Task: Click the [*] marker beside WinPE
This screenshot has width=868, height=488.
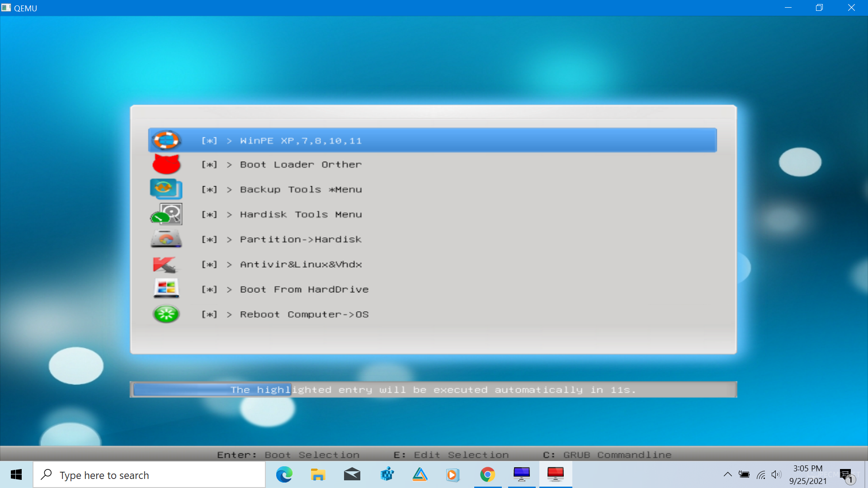Action: click(x=209, y=141)
